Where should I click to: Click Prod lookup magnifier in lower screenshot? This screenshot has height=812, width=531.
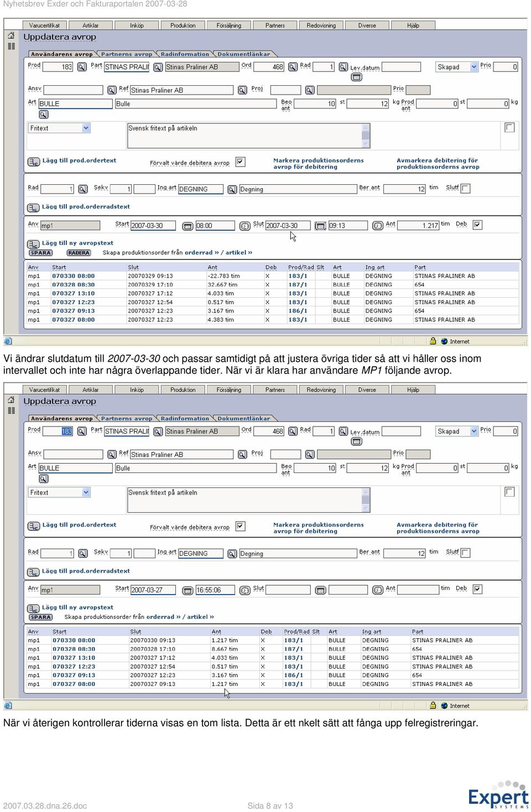[x=82, y=431]
